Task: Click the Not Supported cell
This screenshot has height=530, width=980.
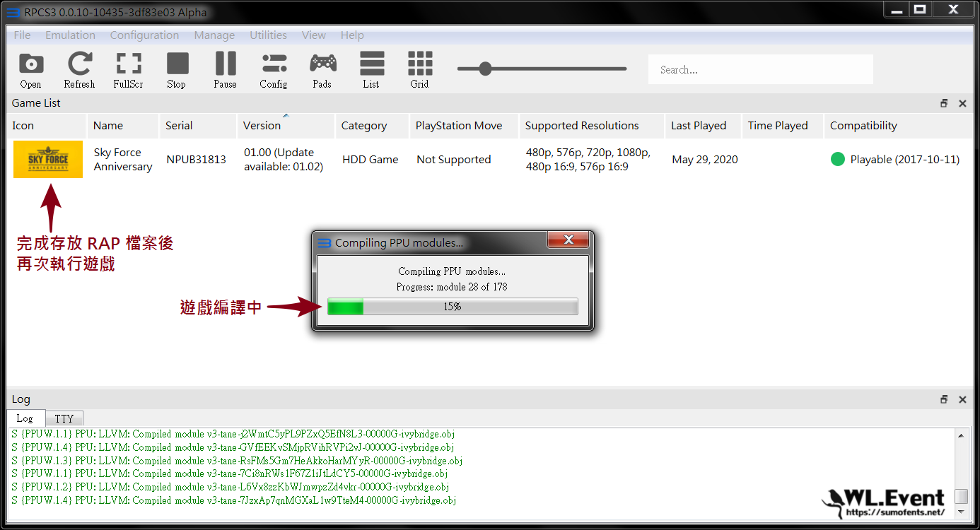Action: 454,160
